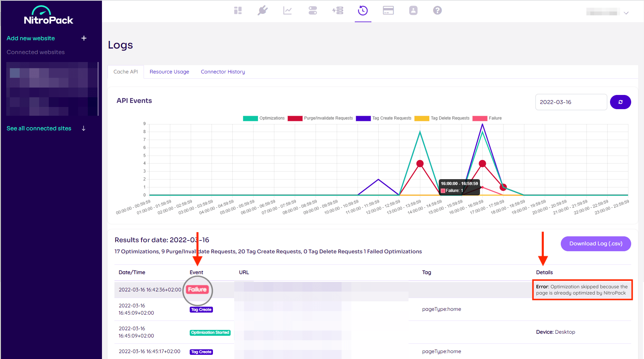The height and width of the screenshot is (359, 644).
Task: Toggle the Optimizations legend entry on the chart
Action: pos(264,118)
